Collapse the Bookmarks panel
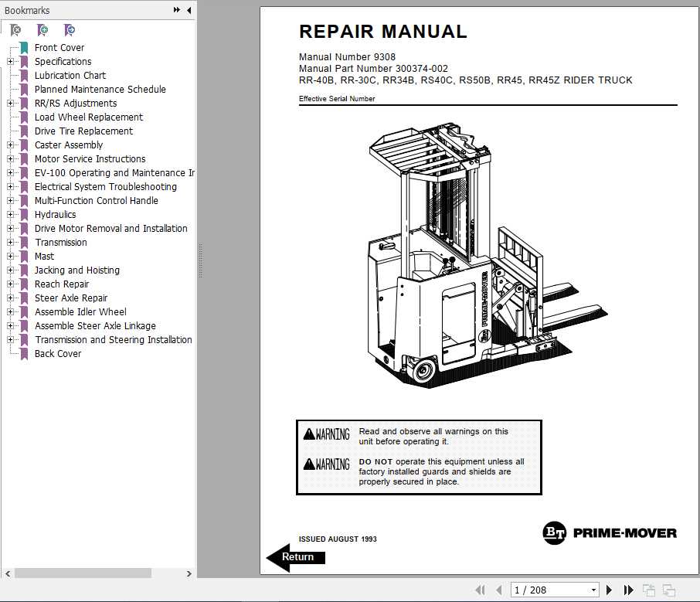 (x=188, y=10)
